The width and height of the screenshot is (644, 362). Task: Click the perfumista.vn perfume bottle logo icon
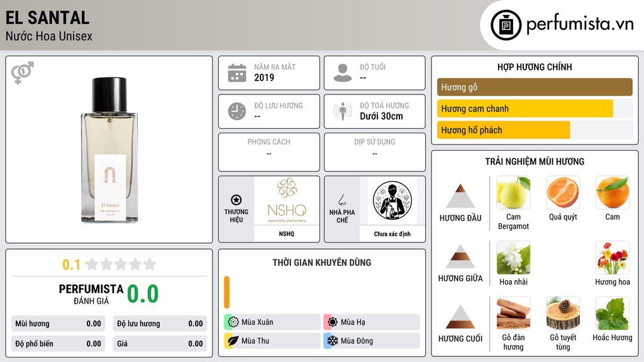(x=506, y=25)
